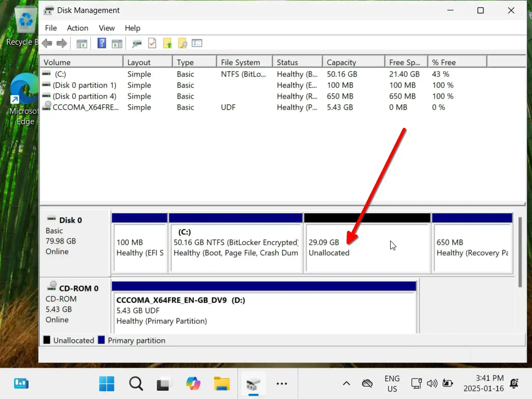Screen dimensions: 532x399
Task: Open the Help menu
Action: tap(133, 28)
